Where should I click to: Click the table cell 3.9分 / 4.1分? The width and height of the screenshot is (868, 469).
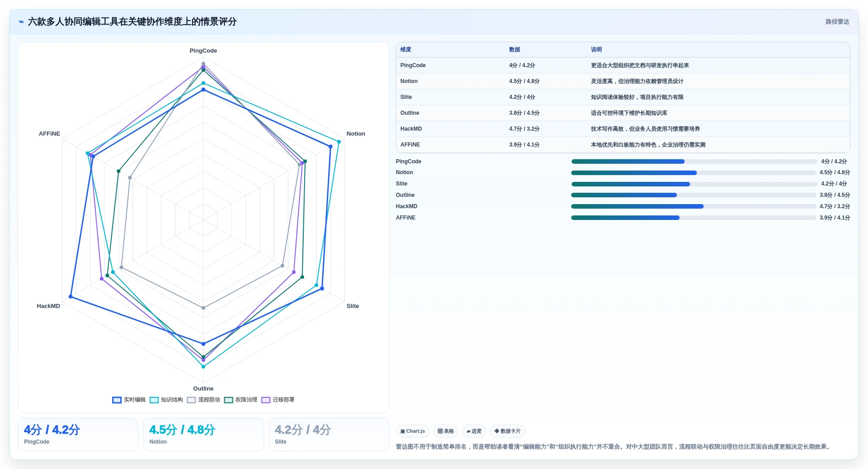[524, 145]
